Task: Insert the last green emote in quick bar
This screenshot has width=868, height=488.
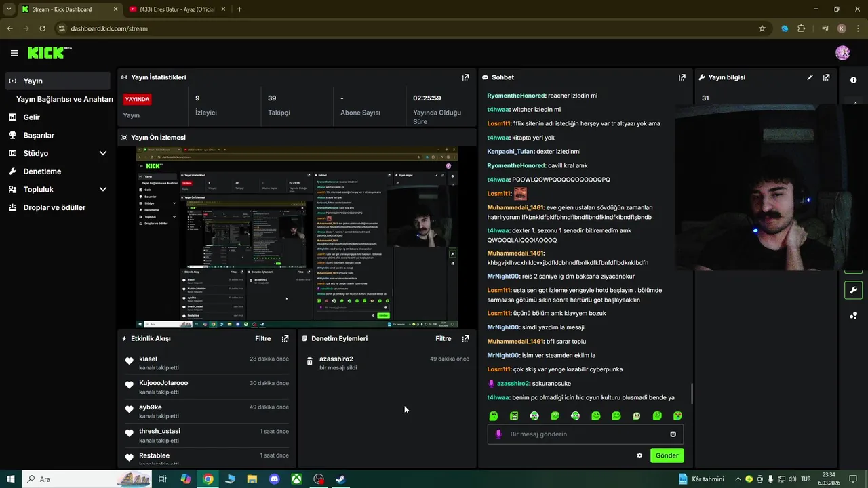Action: 677,415
